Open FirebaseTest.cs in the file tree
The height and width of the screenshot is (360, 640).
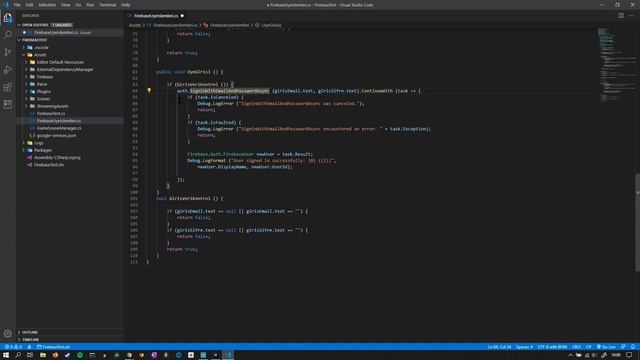click(x=51, y=113)
